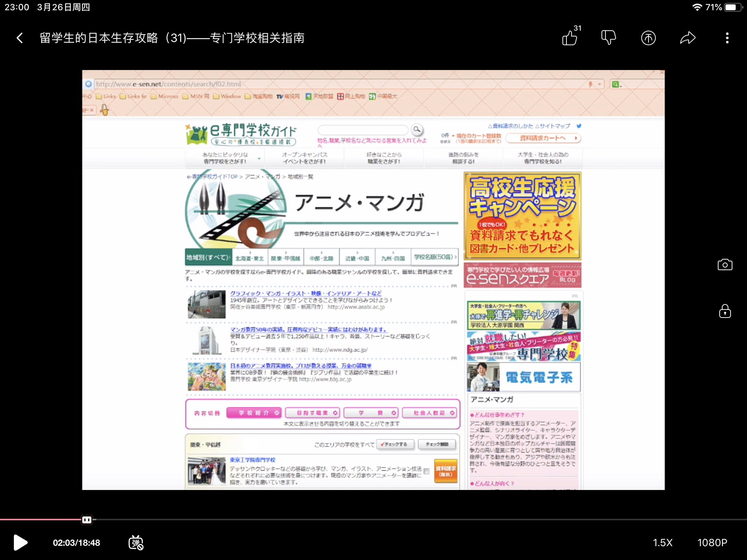Screen dimensions: 747x560
Task: Open the マンガ教育50年の実績 link
Action: (308, 329)
